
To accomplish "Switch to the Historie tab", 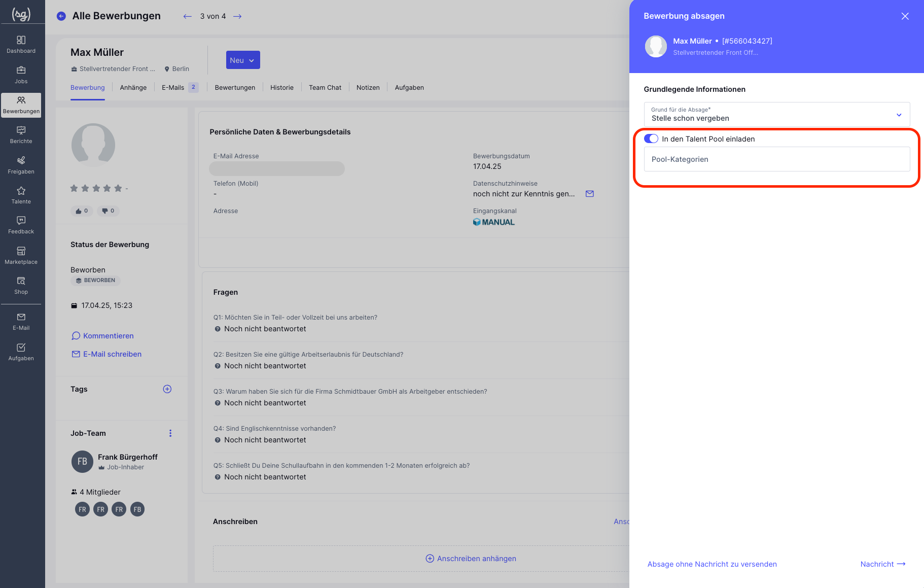I will (x=282, y=88).
